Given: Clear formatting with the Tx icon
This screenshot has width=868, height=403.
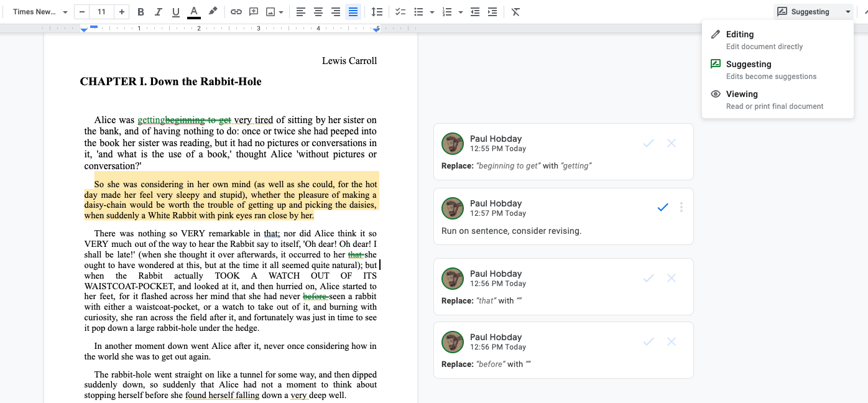Looking at the screenshot, I should coord(515,11).
